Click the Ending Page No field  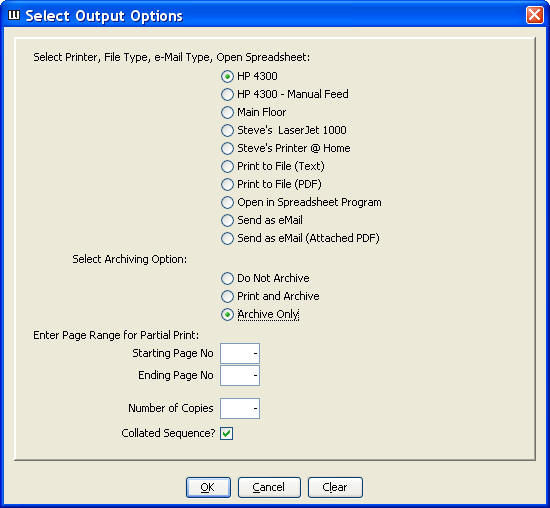point(240,375)
